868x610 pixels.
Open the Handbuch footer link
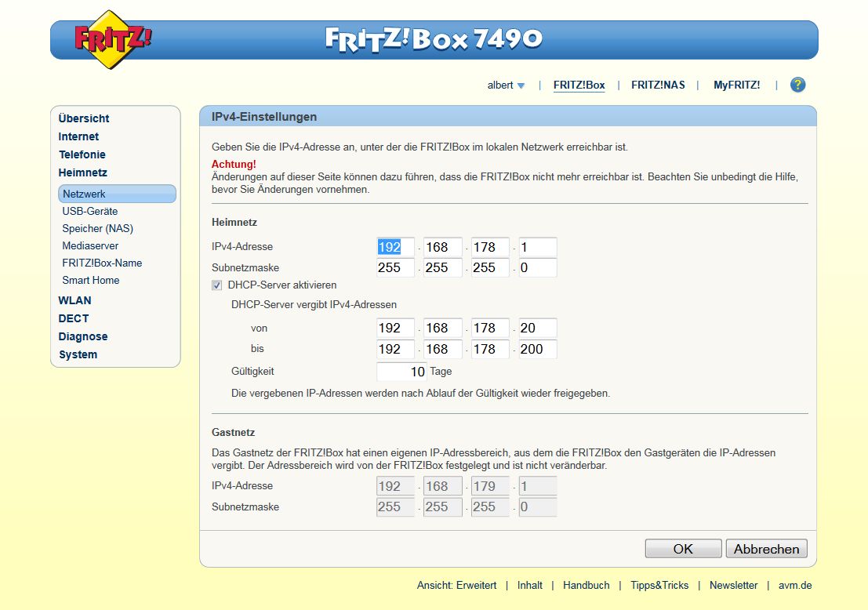click(587, 585)
